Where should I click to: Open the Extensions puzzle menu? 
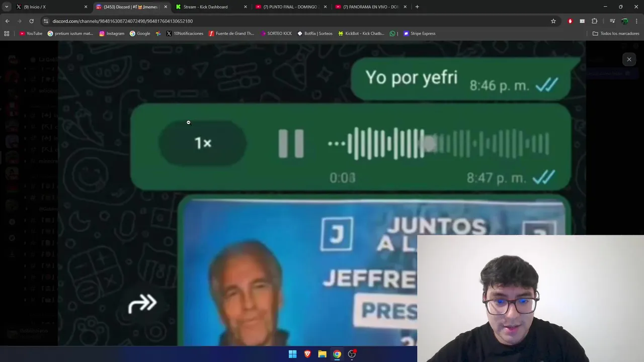(595, 21)
